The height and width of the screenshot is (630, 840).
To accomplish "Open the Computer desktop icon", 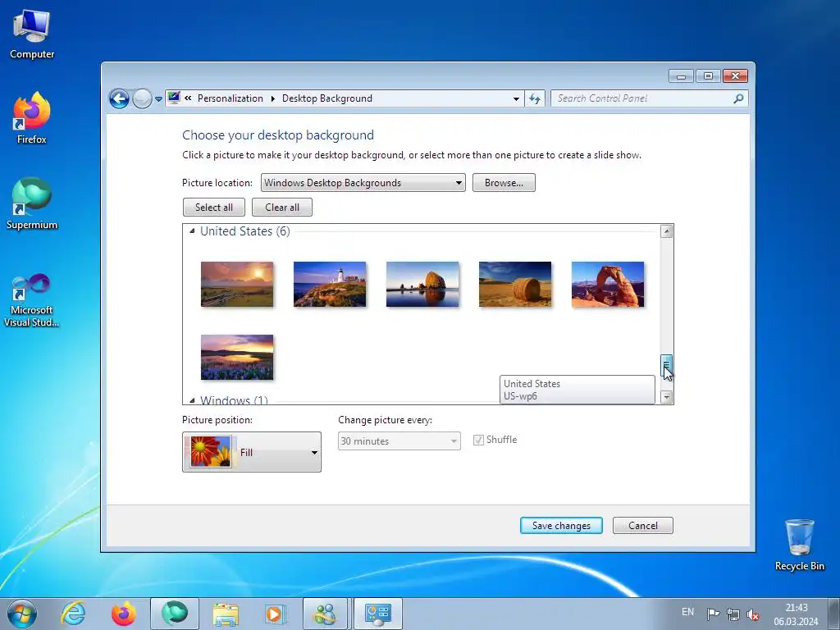I will click(x=32, y=34).
